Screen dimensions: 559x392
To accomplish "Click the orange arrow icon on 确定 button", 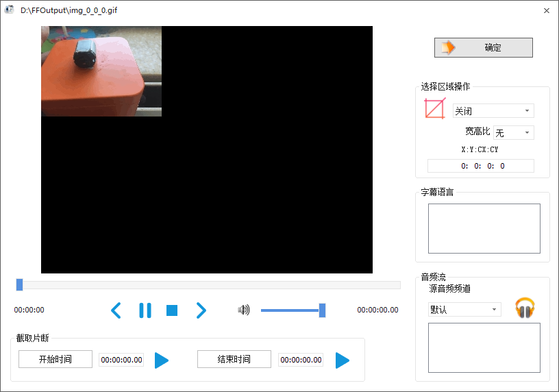I will pyautogui.click(x=448, y=47).
